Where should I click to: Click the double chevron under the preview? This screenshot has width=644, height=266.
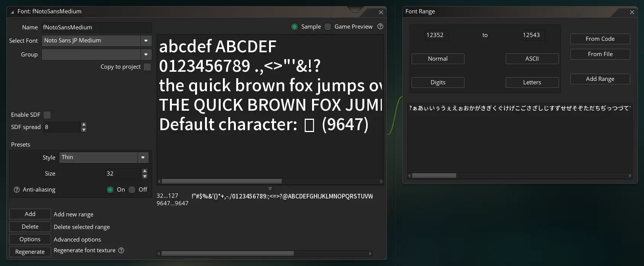270,188
